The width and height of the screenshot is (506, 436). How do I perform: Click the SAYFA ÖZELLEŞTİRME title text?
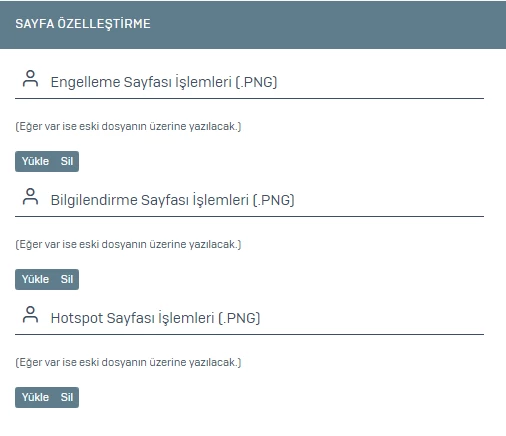click(83, 24)
